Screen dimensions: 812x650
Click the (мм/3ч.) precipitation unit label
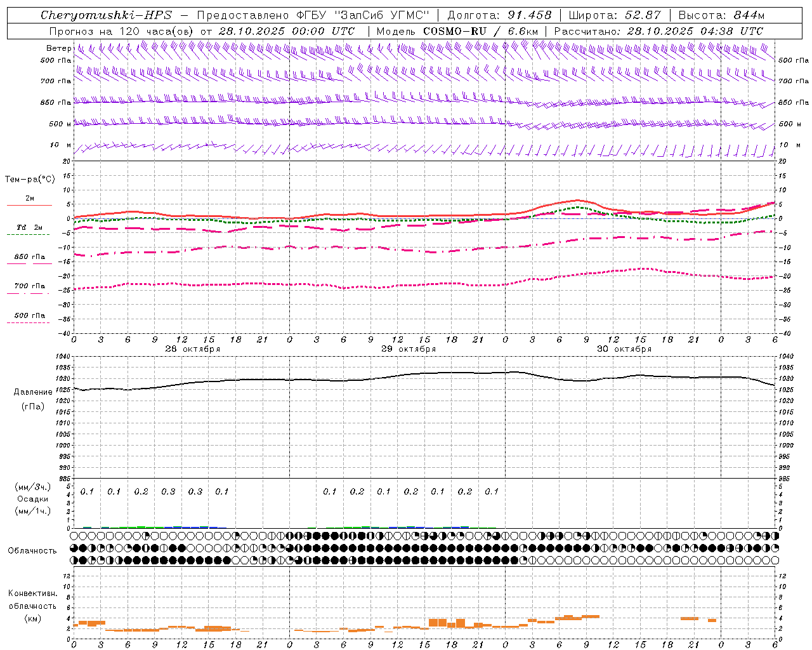click(33, 487)
